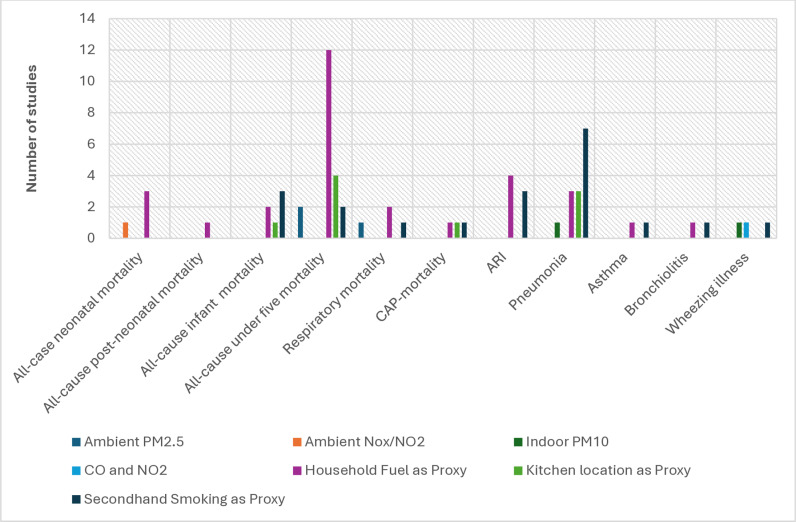Select the purple bar for All-case neonatal mortality
796x522 pixels.
pyautogui.click(x=147, y=215)
